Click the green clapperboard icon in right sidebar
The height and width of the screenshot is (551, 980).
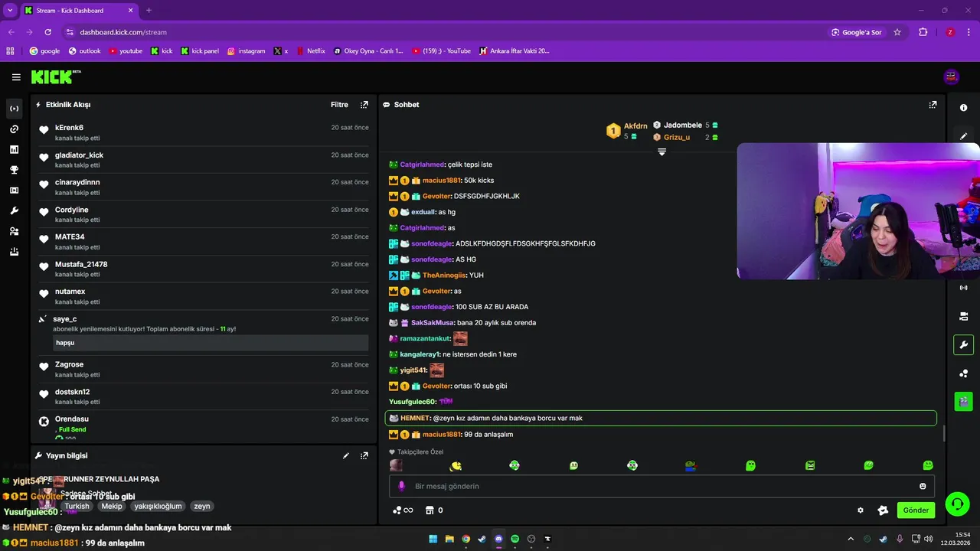pyautogui.click(x=963, y=401)
